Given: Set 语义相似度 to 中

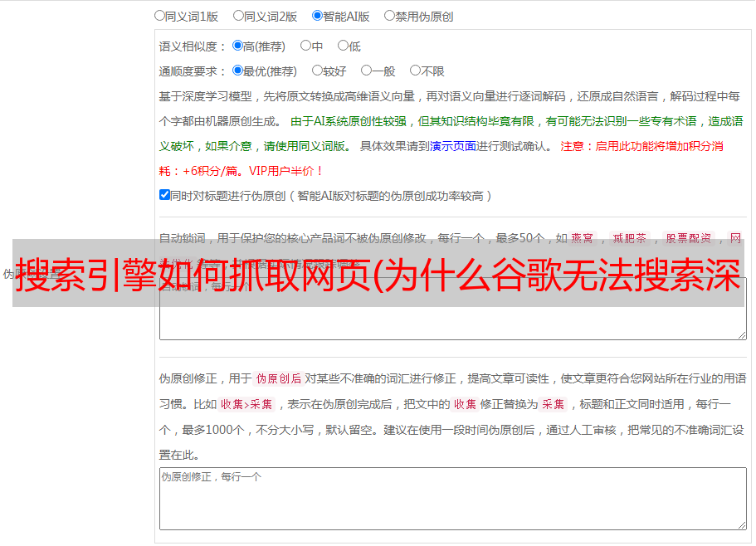Looking at the screenshot, I should click(305, 46).
